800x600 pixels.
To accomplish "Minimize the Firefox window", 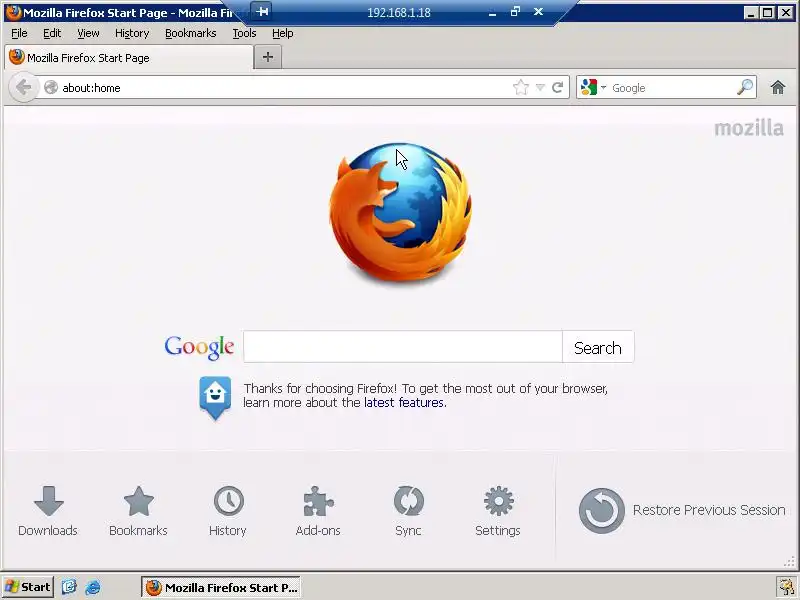I will (750, 12).
